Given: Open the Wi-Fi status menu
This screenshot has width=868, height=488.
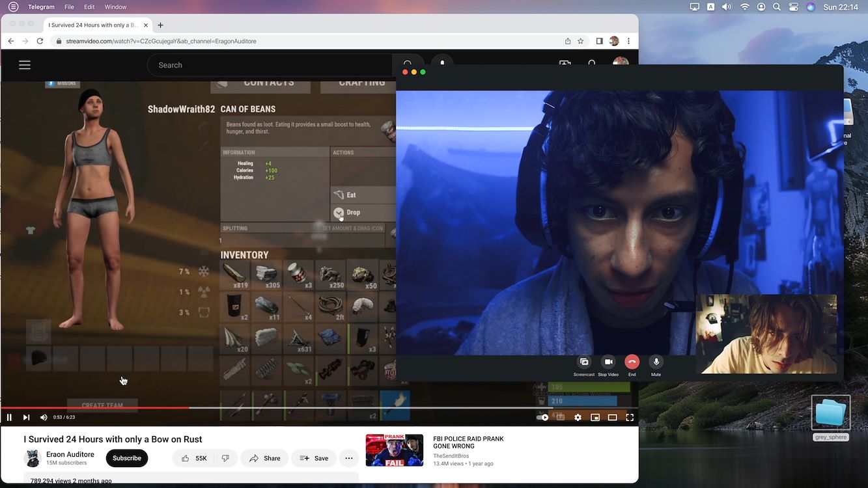Looking at the screenshot, I should (x=744, y=7).
